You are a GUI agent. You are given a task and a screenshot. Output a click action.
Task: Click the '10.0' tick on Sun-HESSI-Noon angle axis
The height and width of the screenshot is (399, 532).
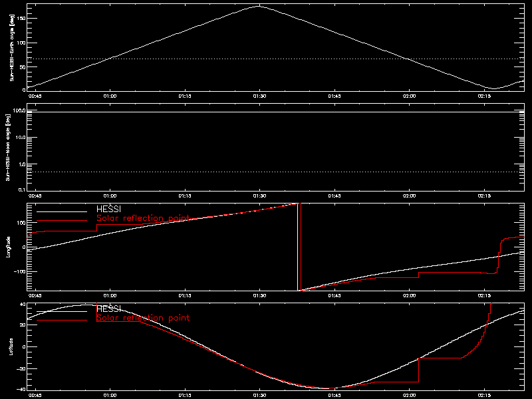pyautogui.click(x=20, y=138)
